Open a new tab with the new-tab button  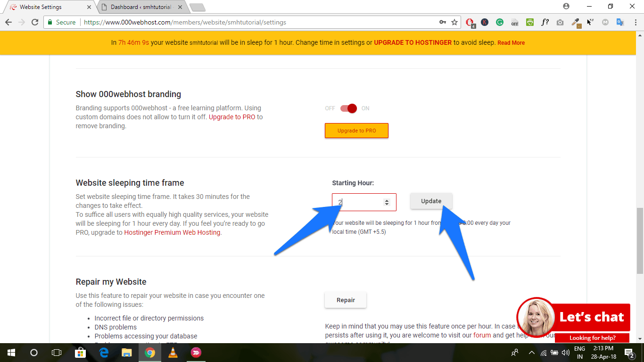click(x=197, y=7)
